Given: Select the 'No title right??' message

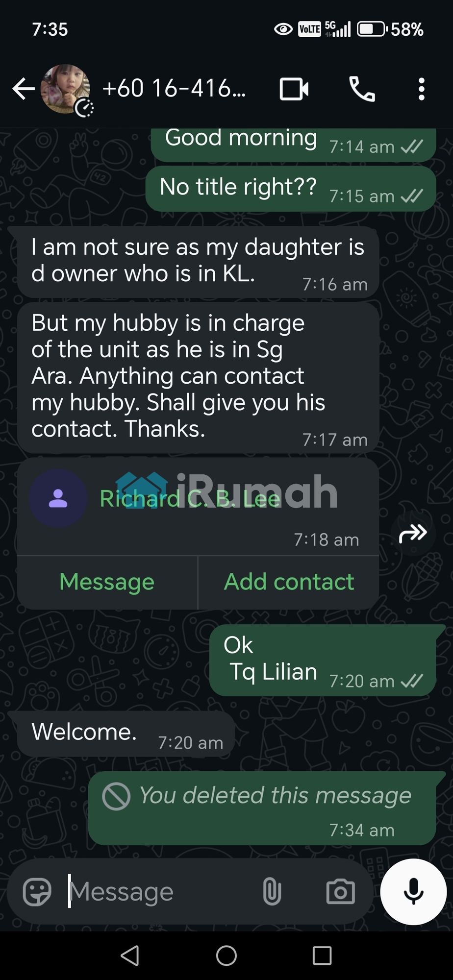Looking at the screenshot, I should click(291, 189).
